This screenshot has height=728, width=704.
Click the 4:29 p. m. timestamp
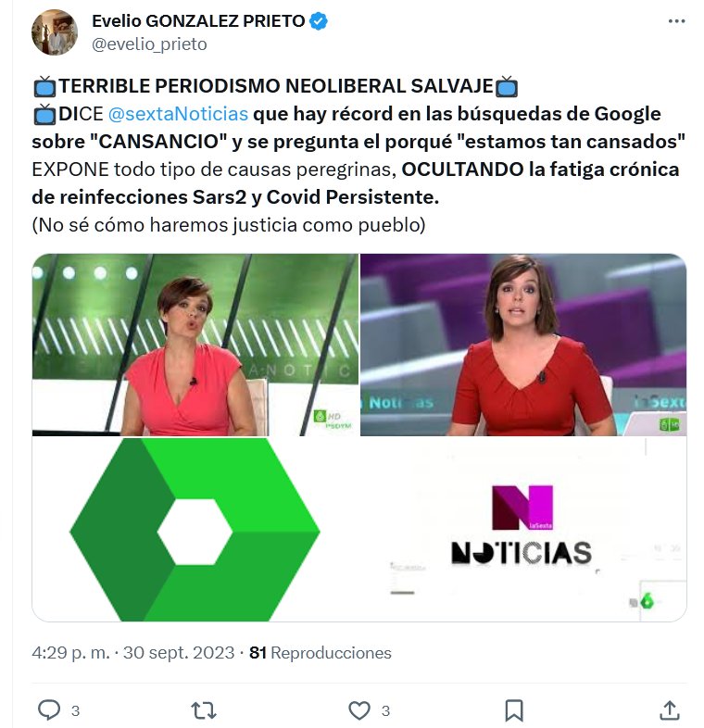[x=70, y=653]
